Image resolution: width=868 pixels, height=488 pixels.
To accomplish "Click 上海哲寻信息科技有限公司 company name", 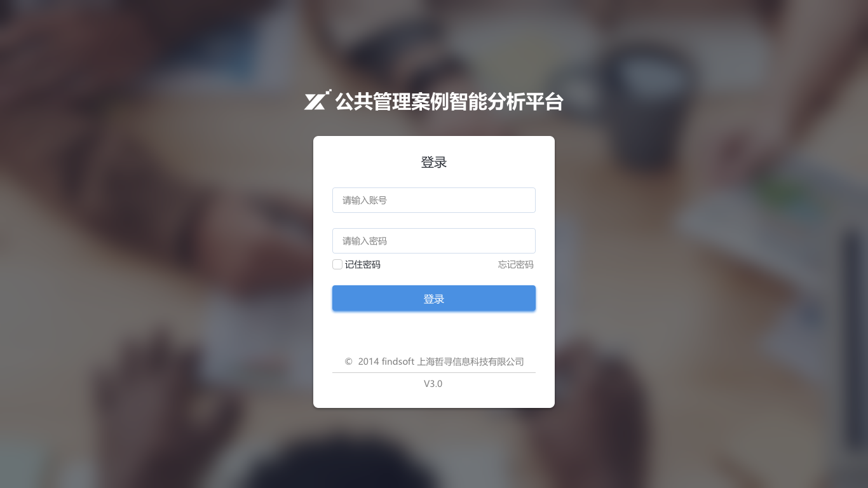I will (x=470, y=362).
